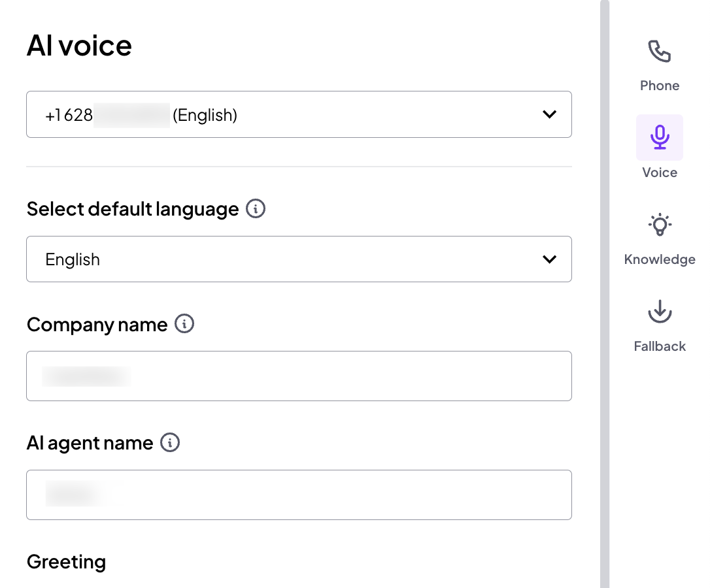Viewport: 710px width, 588px height.
Task: Open the default language English dropdown
Action: 299,259
